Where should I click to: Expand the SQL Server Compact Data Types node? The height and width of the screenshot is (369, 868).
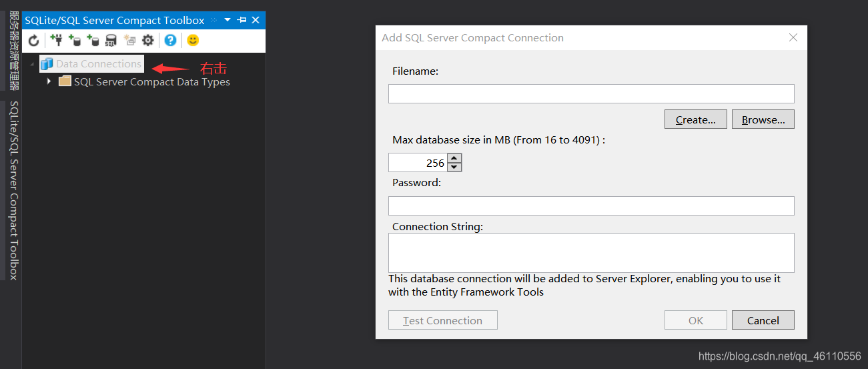[x=49, y=81]
